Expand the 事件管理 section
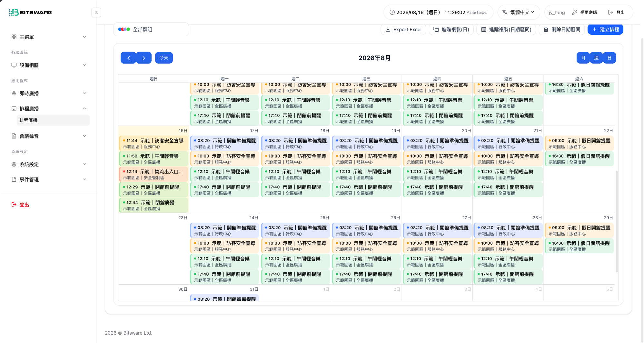 pyautogui.click(x=84, y=179)
